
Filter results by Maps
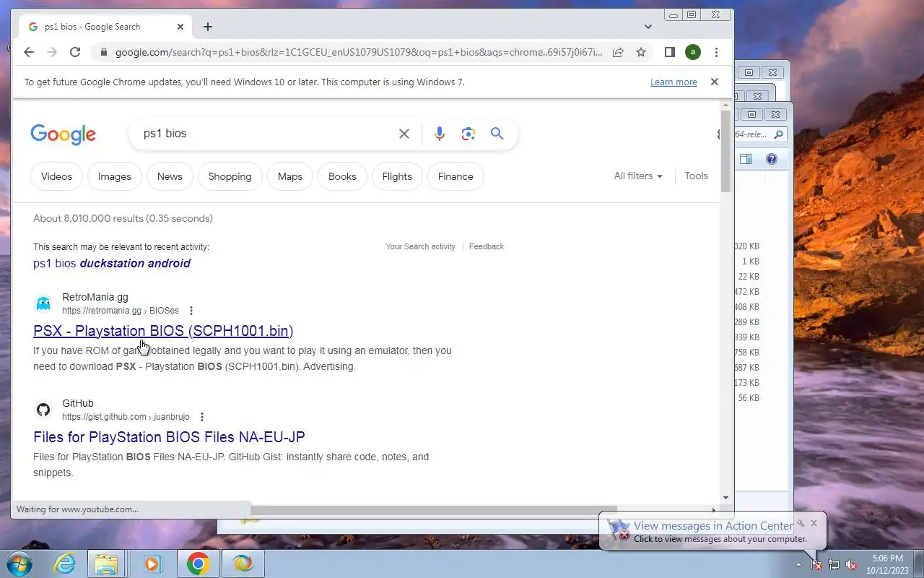coord(289,176)
